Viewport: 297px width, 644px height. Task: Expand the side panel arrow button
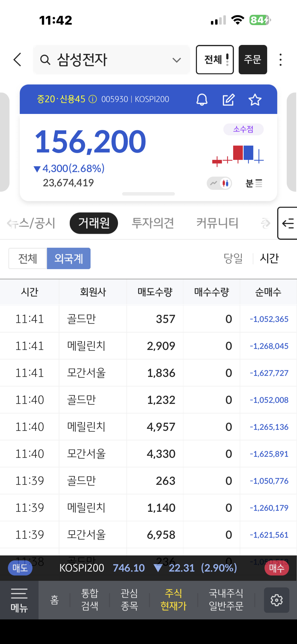point(287,223)
